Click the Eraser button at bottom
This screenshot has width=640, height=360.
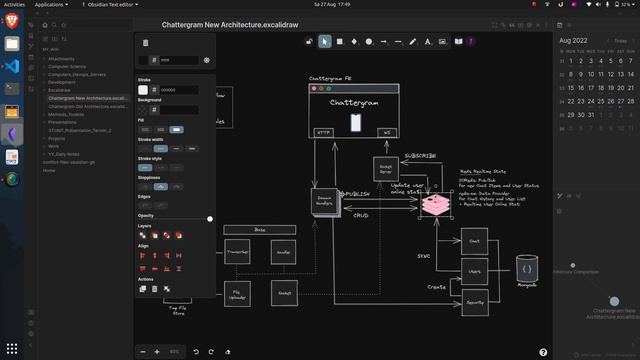(228, 352)
